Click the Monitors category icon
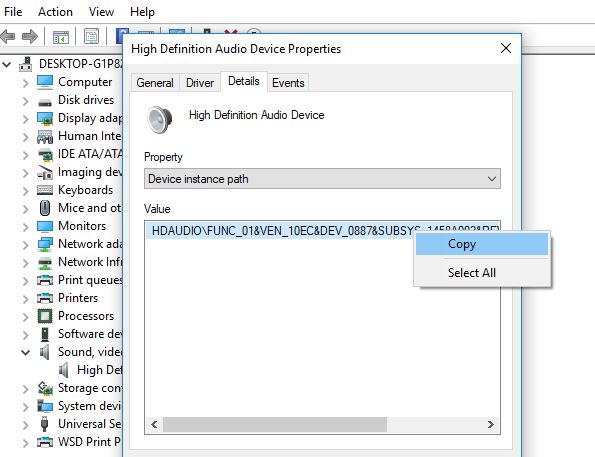 45,226
